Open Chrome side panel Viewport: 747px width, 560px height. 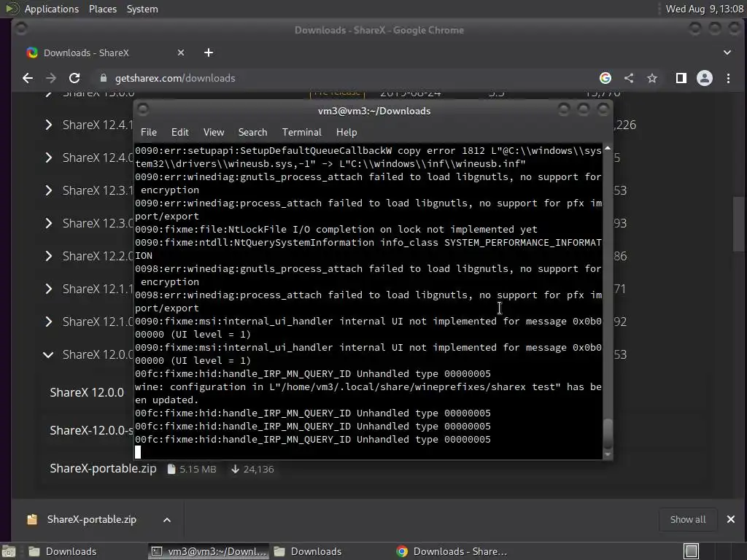[x=681, y=78]
